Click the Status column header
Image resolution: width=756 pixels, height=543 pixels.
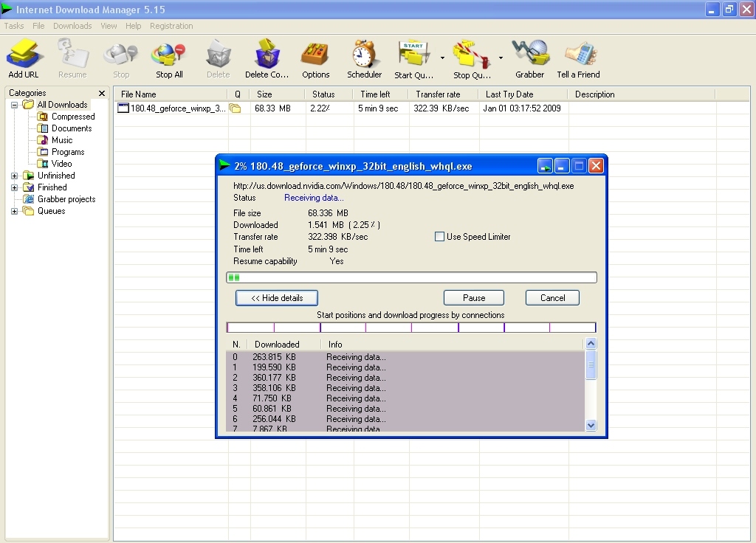pyautogui.click(x=330, y=94)
